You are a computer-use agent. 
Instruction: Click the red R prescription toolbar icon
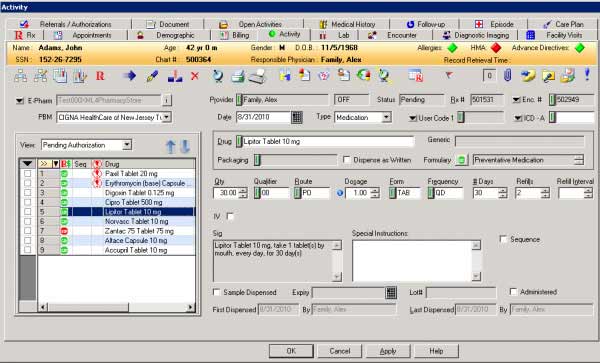pos(100,76)
